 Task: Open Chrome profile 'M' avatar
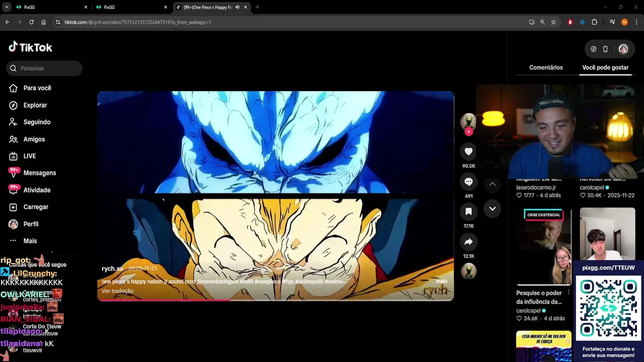(x=624, y=22)
